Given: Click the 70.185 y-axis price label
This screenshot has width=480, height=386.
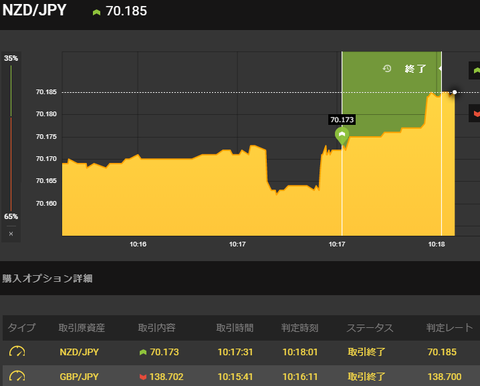Looking at the screenshot, I should (46, 92).
